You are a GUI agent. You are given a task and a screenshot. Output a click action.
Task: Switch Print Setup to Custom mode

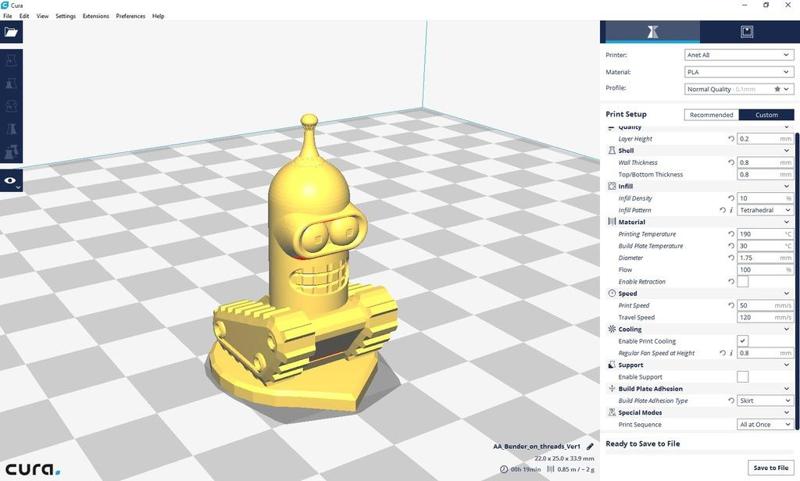766,115
